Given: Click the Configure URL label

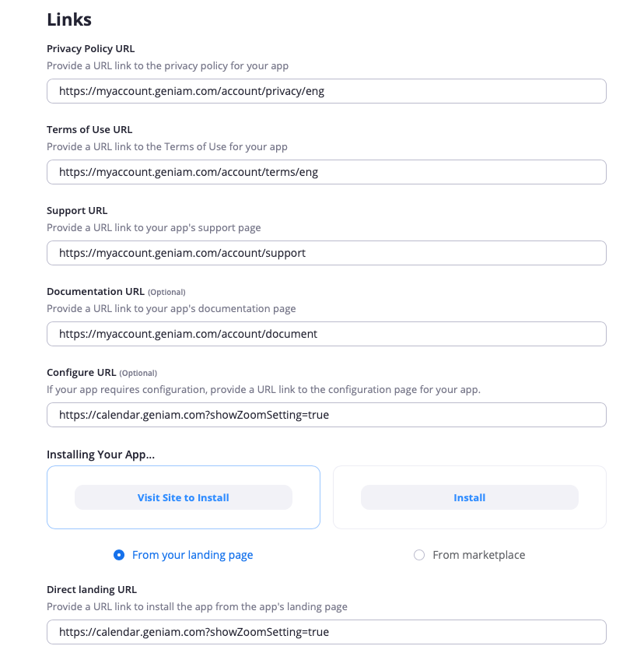Looking at the screenshot, I should 81,373.
